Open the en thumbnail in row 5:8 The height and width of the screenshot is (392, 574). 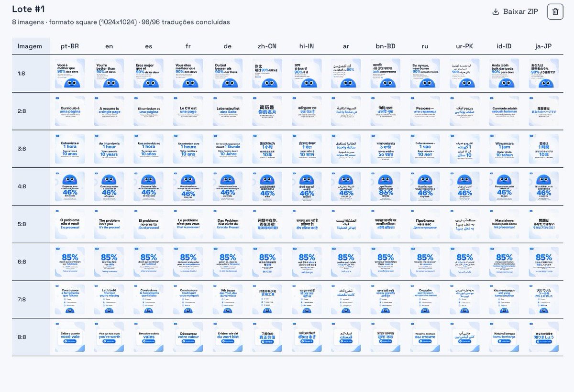click(x=109, y=224)
